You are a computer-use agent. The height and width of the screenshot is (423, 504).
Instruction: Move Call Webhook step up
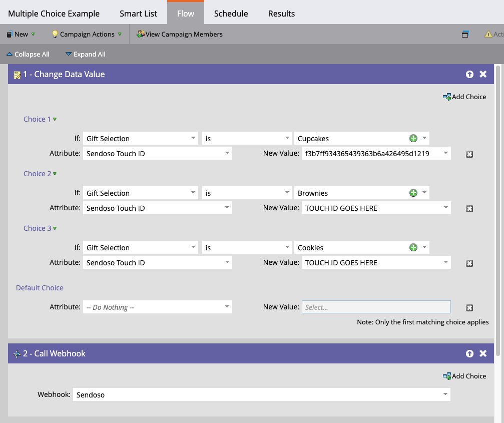pos(469,353)
